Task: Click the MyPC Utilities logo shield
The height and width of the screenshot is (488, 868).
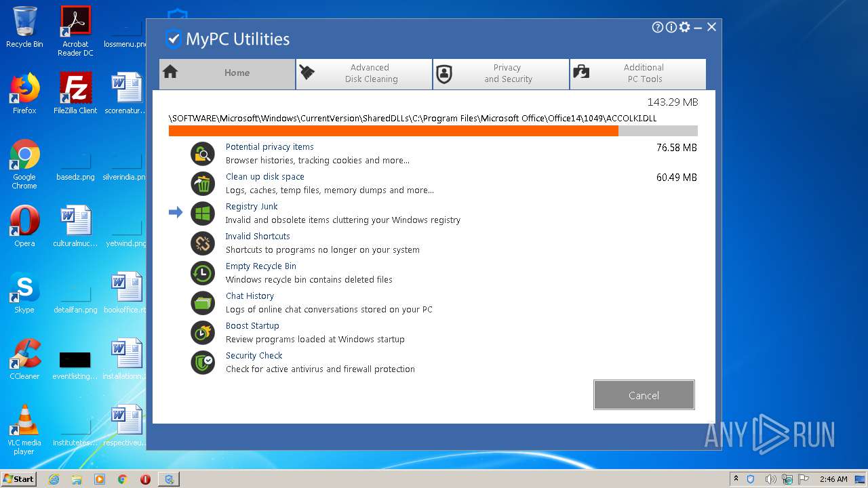Action: [x=174, y=39]
